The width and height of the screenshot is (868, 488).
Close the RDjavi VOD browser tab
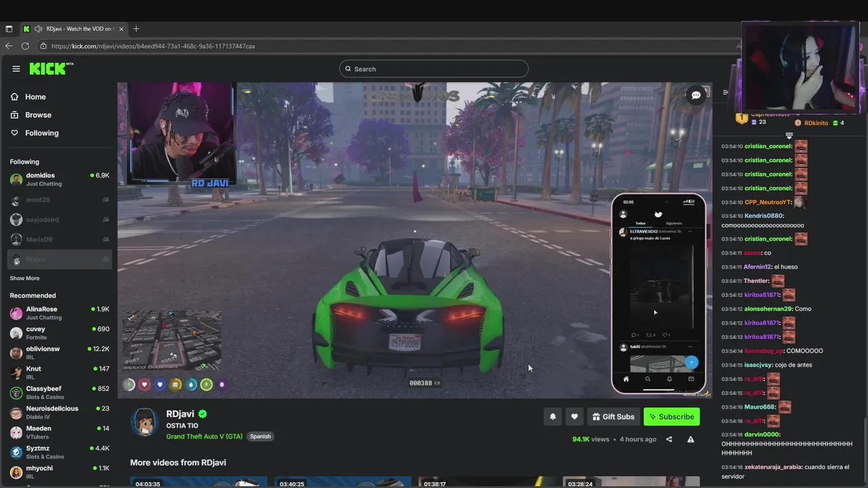coord(121,29)
